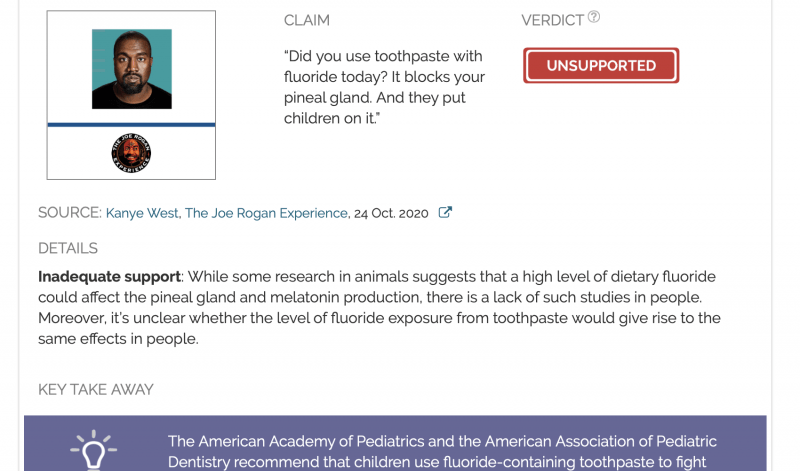Click the 24 Oct. 2020 date text
This screenshot has height=471, width=800.
(391, 213)
